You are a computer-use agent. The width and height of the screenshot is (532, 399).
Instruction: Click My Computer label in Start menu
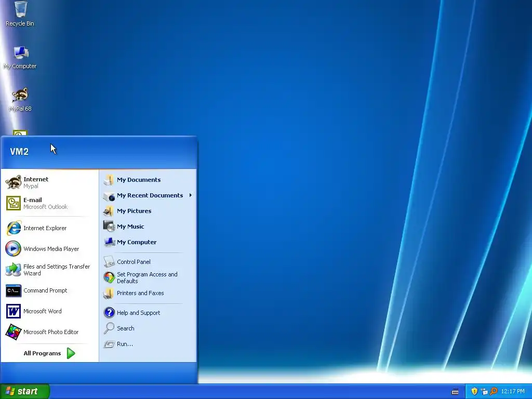(x=137, y=242)
